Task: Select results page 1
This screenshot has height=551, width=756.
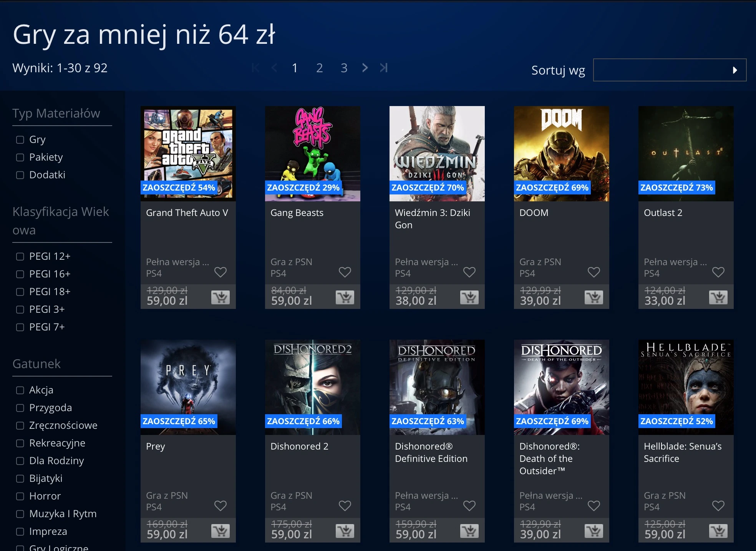Action: pos(295,68)
